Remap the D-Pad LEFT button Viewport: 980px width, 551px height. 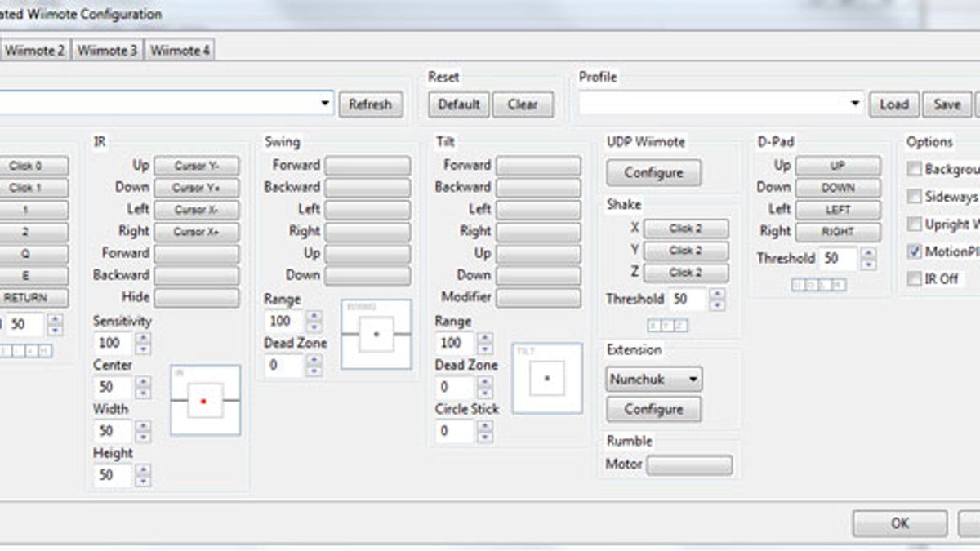838,210
